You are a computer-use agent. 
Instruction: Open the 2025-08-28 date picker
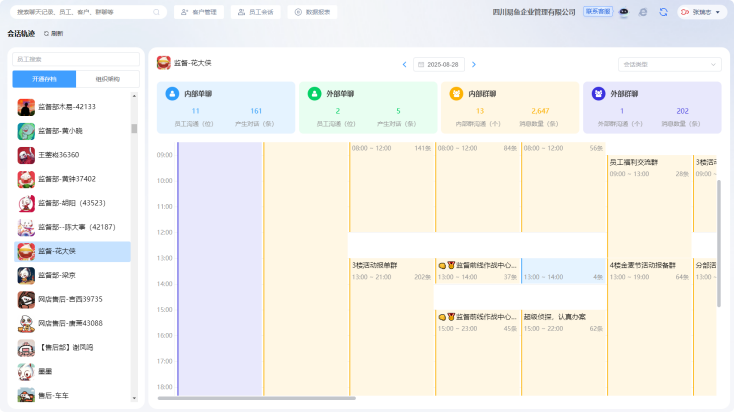(439, 64)
